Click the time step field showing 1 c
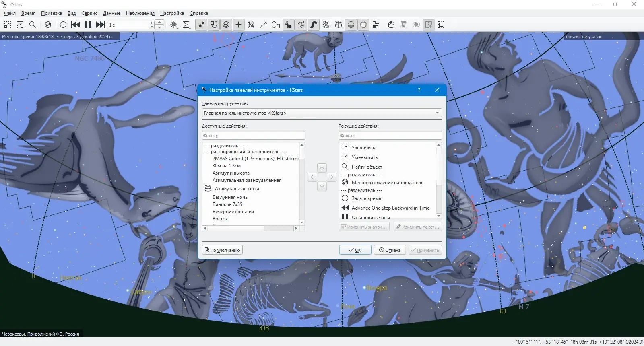644x346 pixels. [128, 25]
